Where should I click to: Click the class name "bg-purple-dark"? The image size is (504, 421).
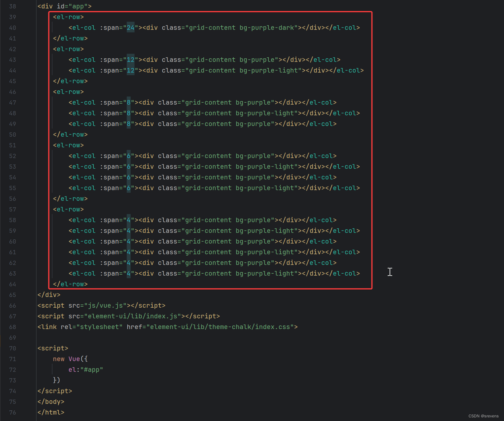point(267,28)
